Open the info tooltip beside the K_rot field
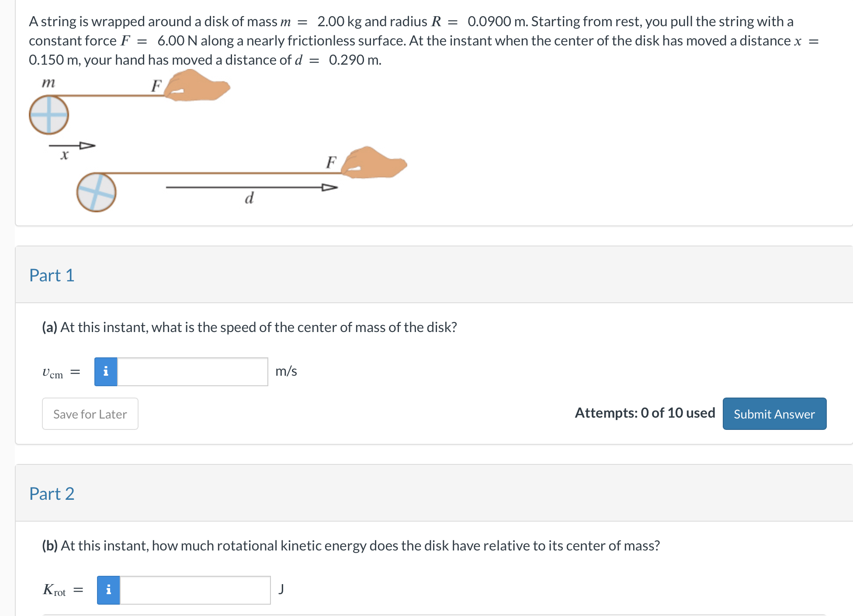This screenshot has height=616, width=853. [108, 590]
